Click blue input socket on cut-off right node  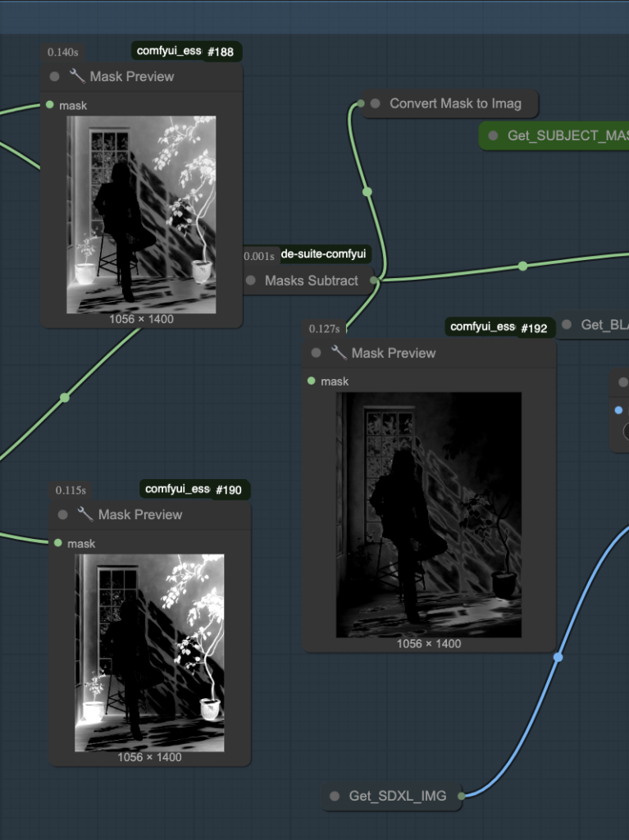pyautogui.click(x=619, y=410)
